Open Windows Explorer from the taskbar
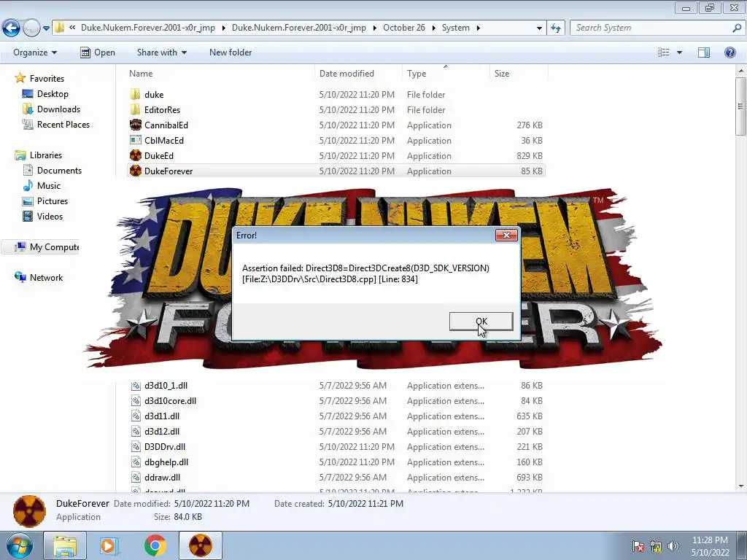 coord(65,545)
